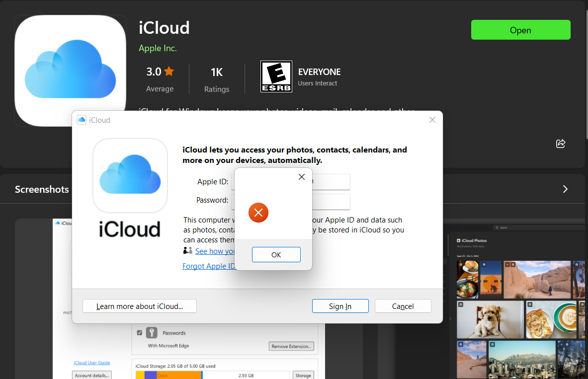This screenshot has height=379, width=588.
Task: Click the Apple ID input field
Action: [291, 182]
